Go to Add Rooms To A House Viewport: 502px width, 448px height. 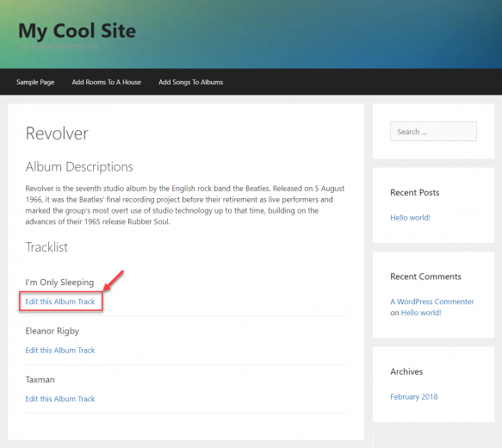click(106, 83)
